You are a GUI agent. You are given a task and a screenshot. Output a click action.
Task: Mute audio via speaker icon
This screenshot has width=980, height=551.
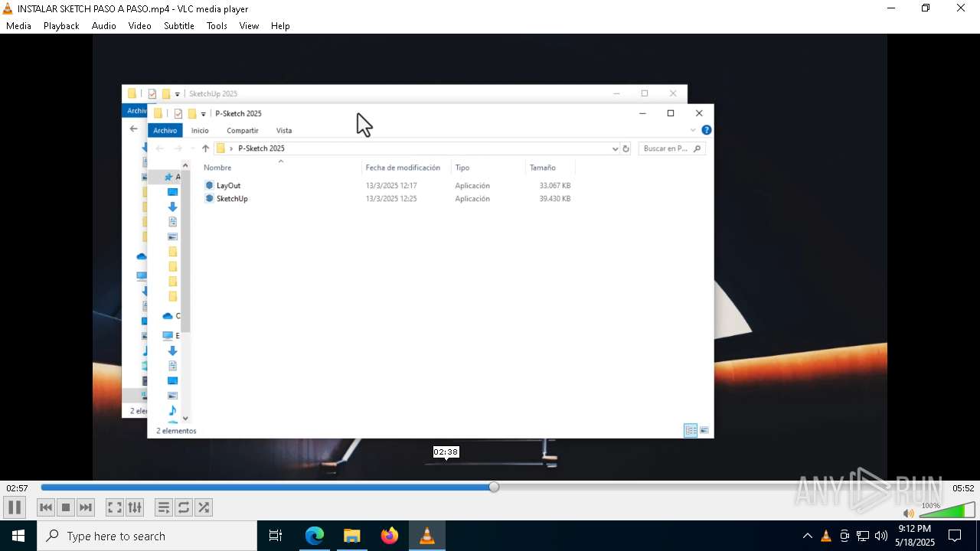(x=908, y=514)
